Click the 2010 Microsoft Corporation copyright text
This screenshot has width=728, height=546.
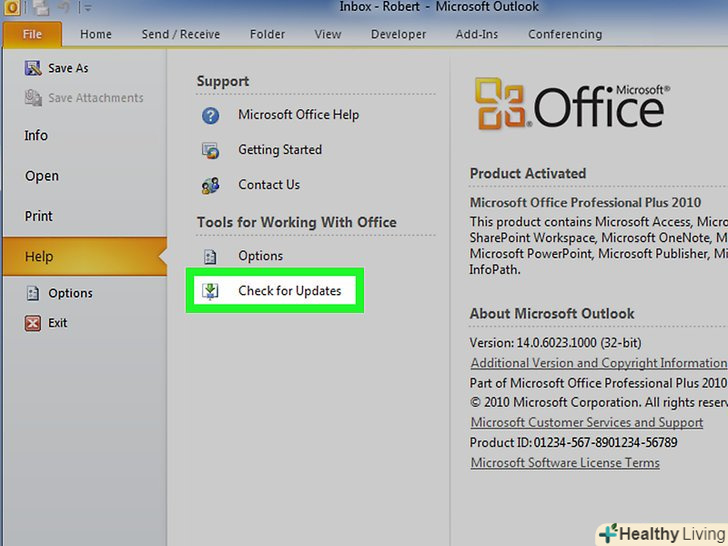coord(599,403)
